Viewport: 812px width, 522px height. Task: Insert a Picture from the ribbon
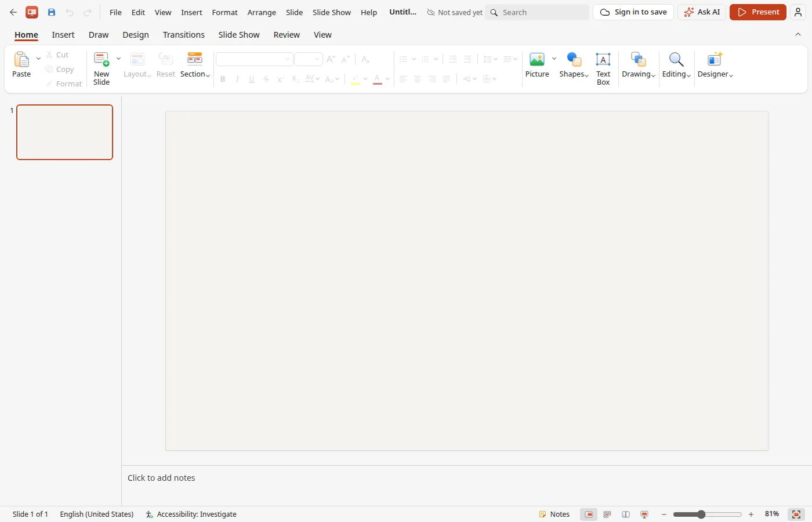click(537, 65)
